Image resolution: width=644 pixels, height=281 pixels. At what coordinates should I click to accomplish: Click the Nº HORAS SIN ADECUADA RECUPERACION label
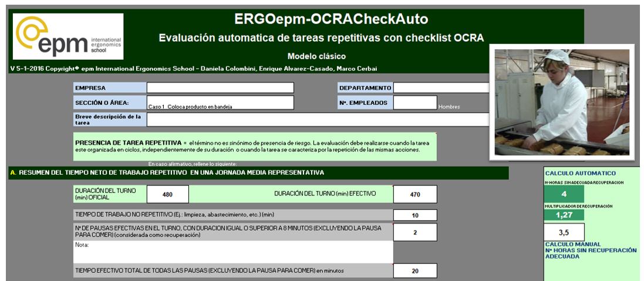584,182
